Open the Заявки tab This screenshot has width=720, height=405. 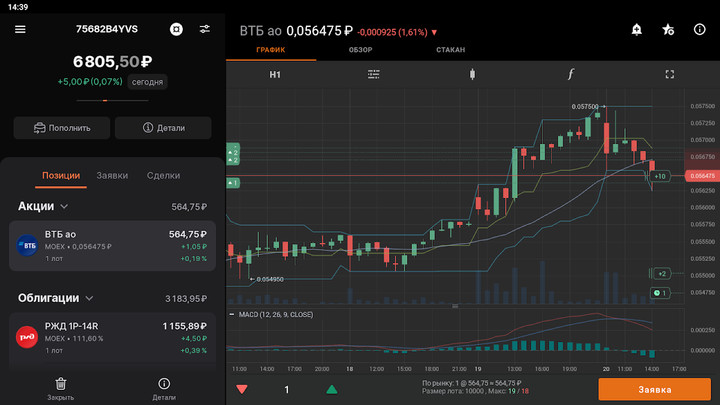point(112,175)
